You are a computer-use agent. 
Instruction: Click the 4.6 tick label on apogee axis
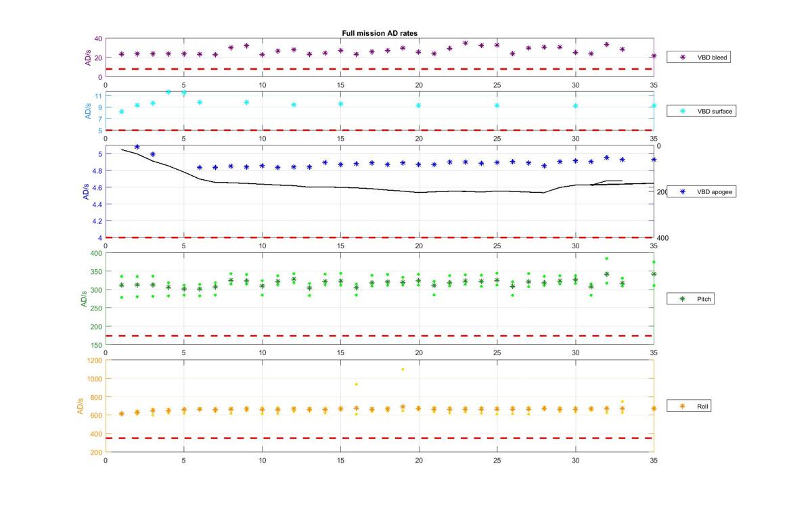97,187
